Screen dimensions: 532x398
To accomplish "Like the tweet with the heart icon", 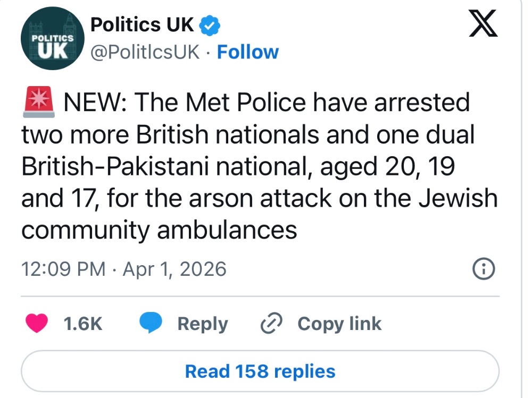I will (37, 323).
